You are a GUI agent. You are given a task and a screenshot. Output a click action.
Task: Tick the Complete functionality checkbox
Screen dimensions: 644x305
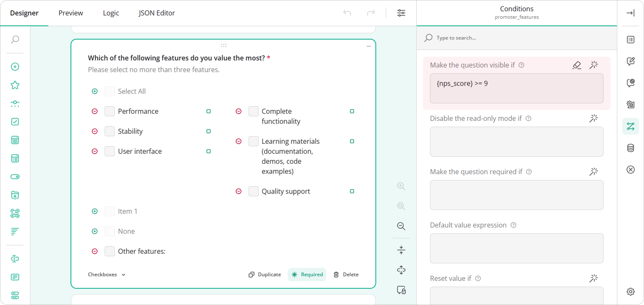point(254,111)
